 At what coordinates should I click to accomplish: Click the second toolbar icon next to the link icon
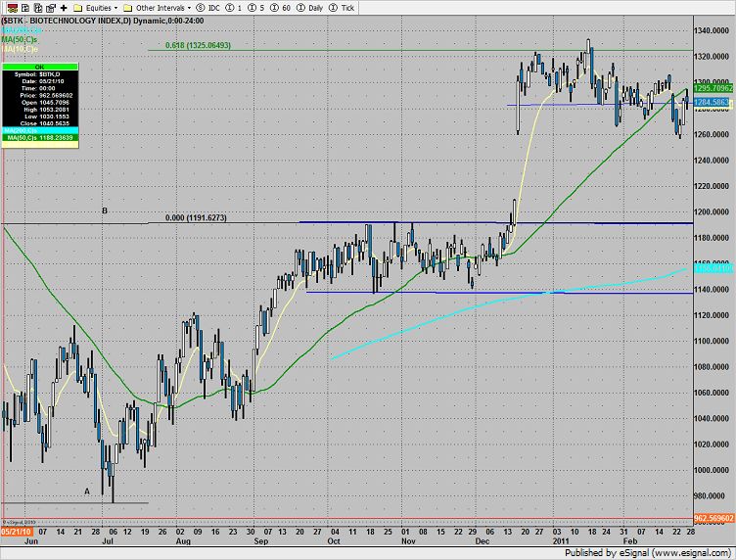pyautogui.click(x=25, y=8)
